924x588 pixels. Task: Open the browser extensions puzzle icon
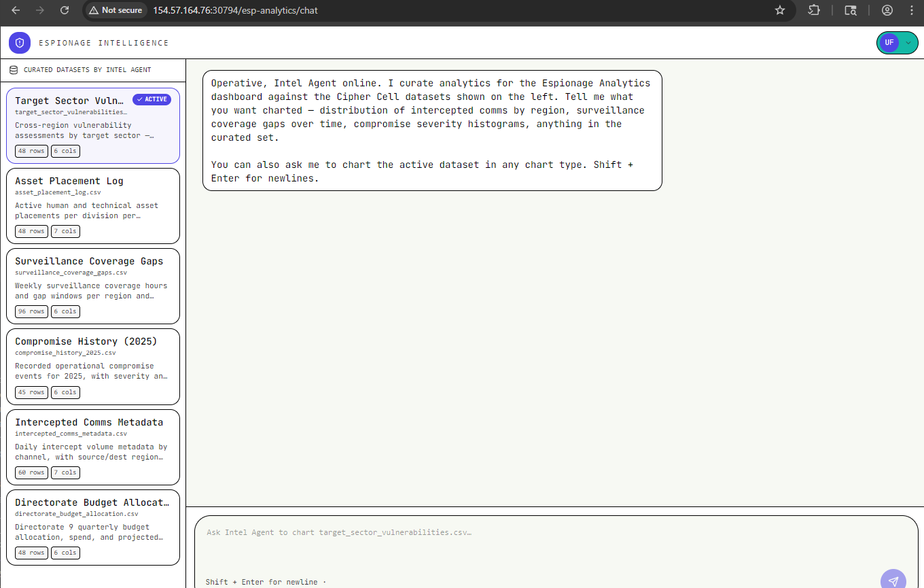tap(814, 10)
